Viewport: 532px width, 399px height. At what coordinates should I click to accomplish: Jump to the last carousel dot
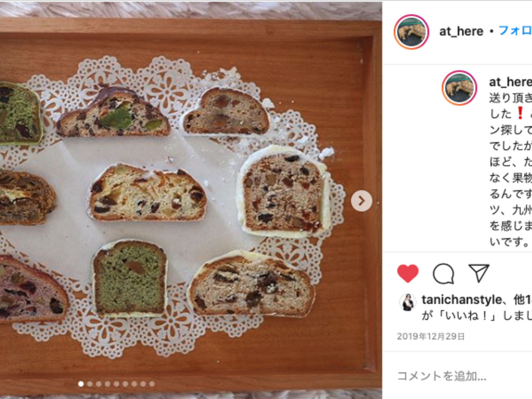(152, 384)
